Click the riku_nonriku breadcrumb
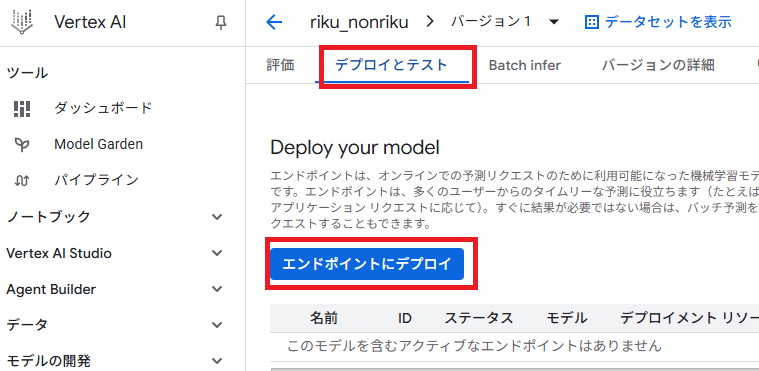 (359, 23)
